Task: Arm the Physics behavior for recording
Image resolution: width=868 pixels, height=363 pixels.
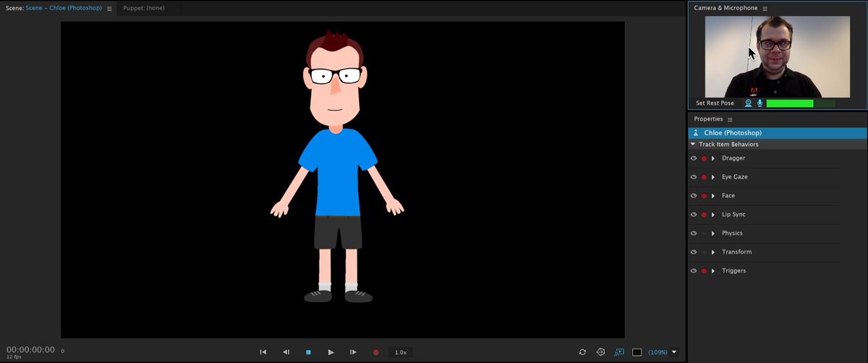Action: tap(704, 234)
